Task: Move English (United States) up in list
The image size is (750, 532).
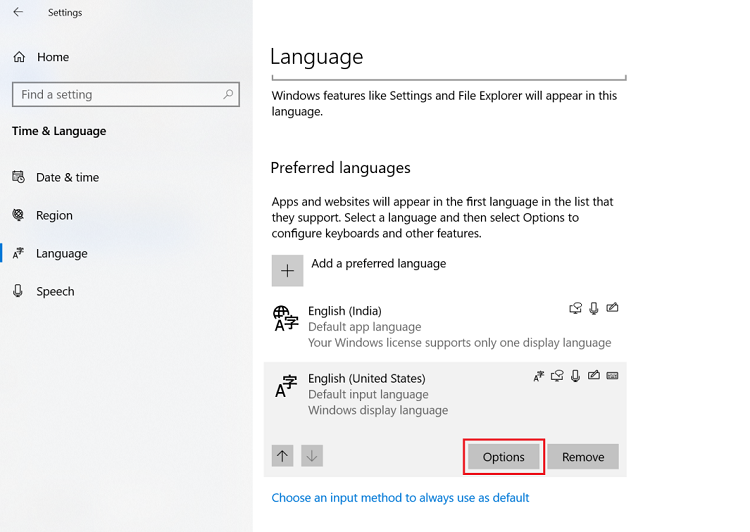Action: pyautogui.click(x=283, y=456)
